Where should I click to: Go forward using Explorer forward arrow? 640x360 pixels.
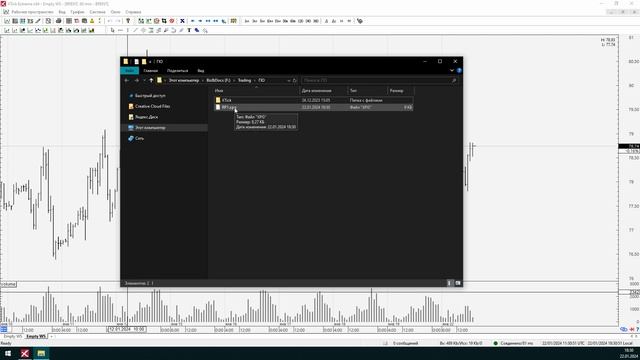(137, 80)
